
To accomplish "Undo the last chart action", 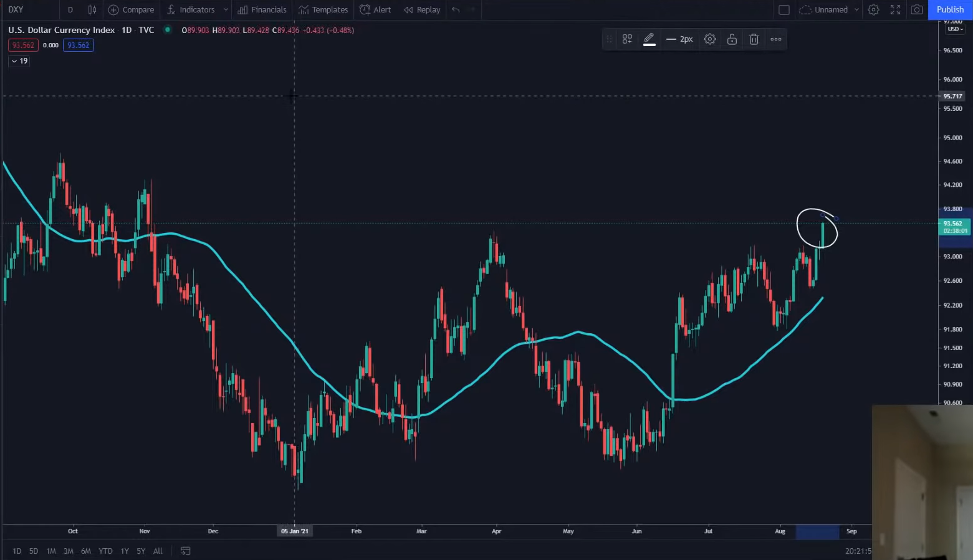I will coord(456,9).
